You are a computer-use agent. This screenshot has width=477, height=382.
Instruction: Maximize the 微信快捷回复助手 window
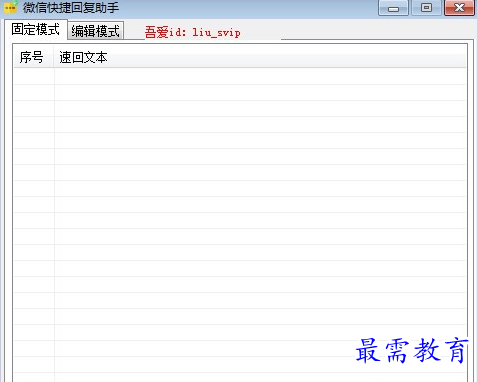426,8
